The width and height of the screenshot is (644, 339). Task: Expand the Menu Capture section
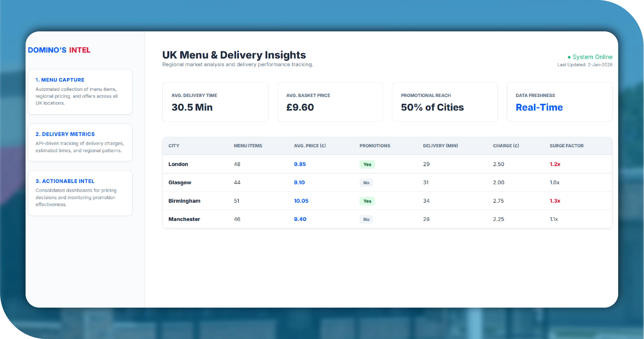click(80, 92)
